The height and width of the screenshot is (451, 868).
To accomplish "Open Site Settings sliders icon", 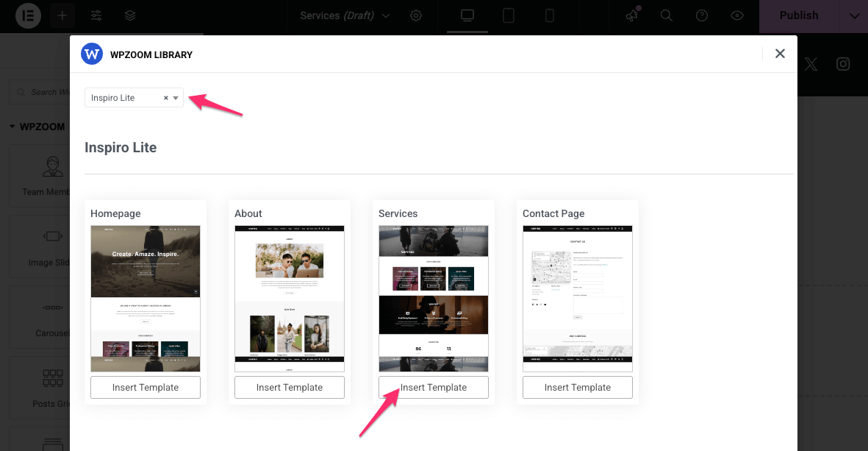I will coord(96,15).
